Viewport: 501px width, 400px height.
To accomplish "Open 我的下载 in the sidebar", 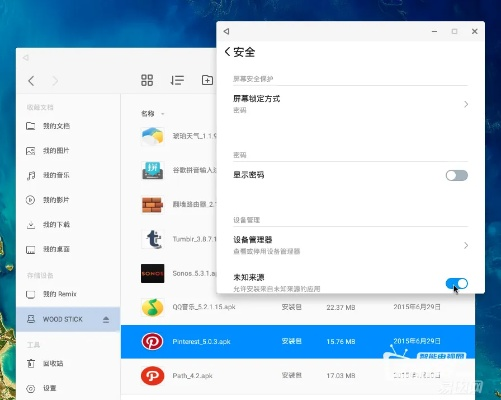I will (x=68, y=225).
